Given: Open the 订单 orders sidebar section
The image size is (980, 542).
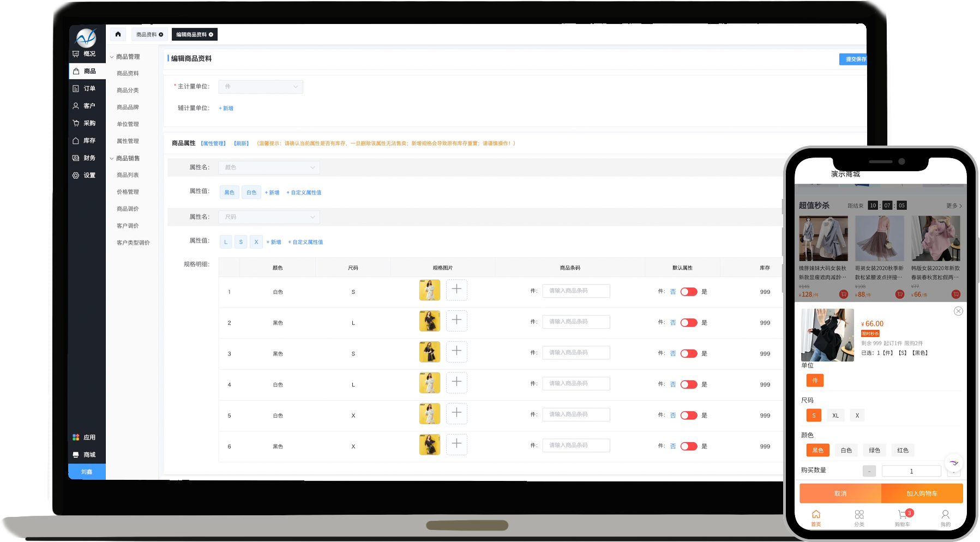Looking at the screenshot, I should 86,88.
